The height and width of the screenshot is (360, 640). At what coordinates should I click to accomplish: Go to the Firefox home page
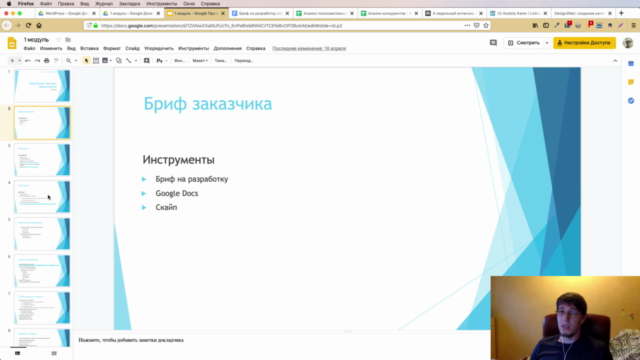(x=39, y=25)
